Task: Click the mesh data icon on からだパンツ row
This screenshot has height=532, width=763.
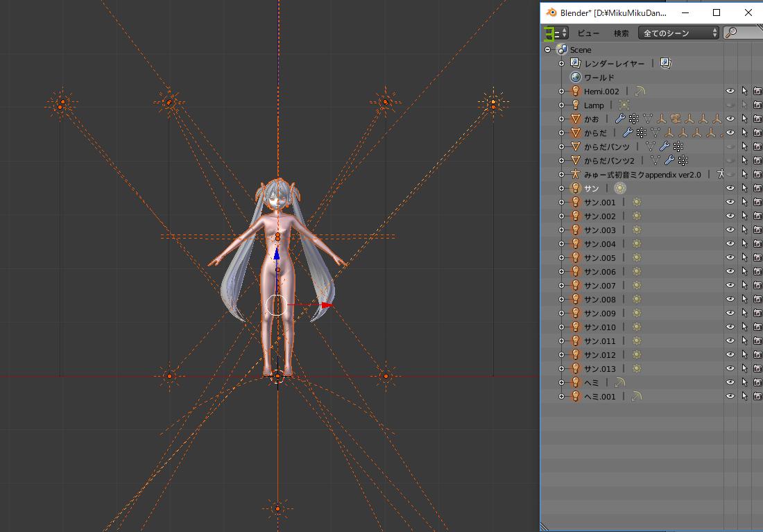Action: coord(651,146)
